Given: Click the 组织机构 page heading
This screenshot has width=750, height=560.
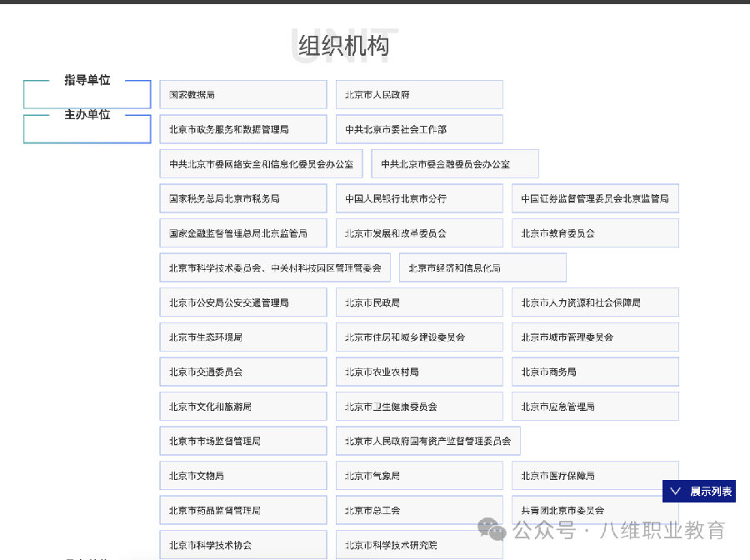Looking at the screenshot, I should (343, 45).
